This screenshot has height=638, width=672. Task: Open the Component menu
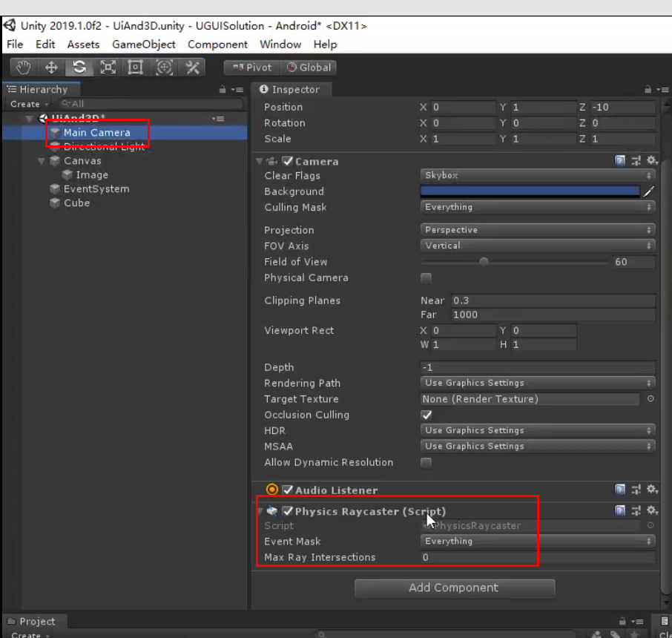click(218, 45)
